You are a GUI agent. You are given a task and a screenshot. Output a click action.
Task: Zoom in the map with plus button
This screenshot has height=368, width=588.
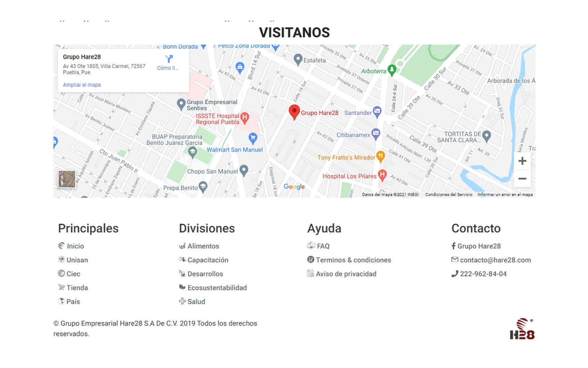click(x=522, y=161)
